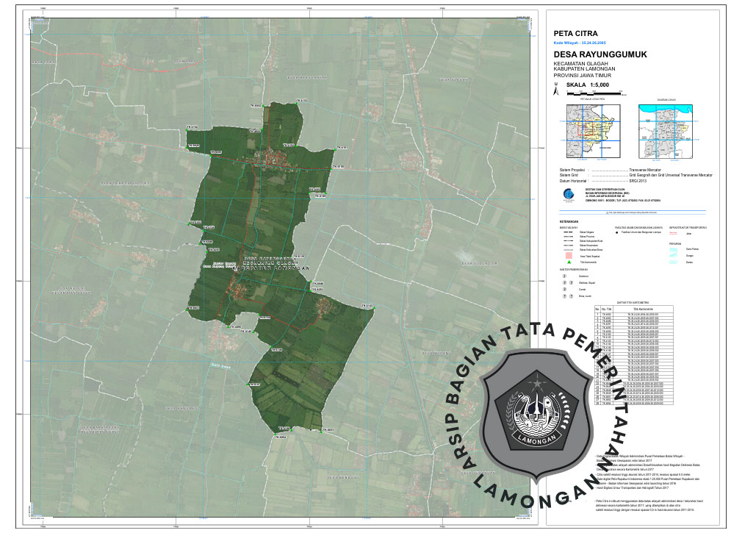Click the Garis Pantai legend symbol
Viewport: 756px width, 533px height.
pyautogui.click(x=675, y=250)
